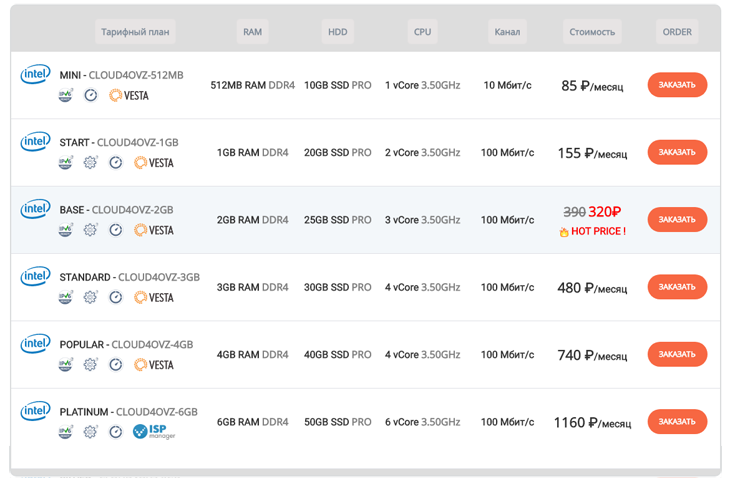730x479 pixels.
Task: Click the 'Тарифный план' column header
Action: 135,32
